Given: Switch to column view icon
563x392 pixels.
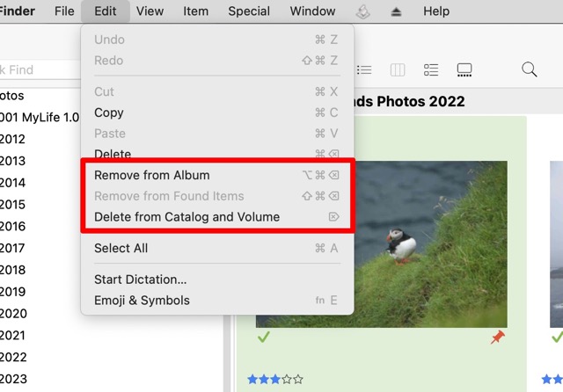Looking at the screenshot, I should (x=398, y=69).
